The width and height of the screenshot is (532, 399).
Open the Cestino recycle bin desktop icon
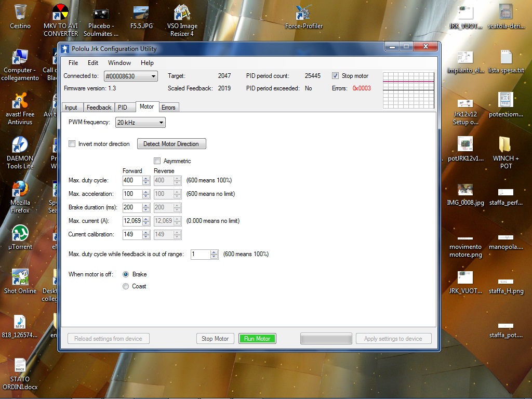(20, 16)
